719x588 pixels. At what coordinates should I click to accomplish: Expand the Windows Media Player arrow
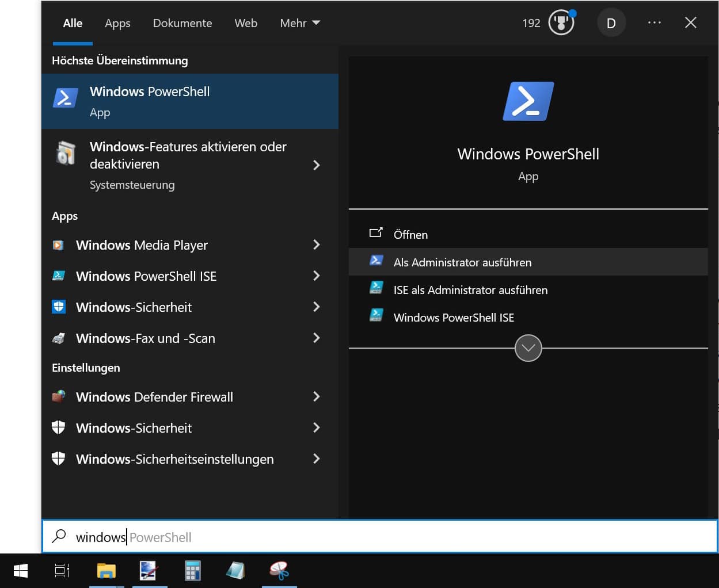point(316,245)
